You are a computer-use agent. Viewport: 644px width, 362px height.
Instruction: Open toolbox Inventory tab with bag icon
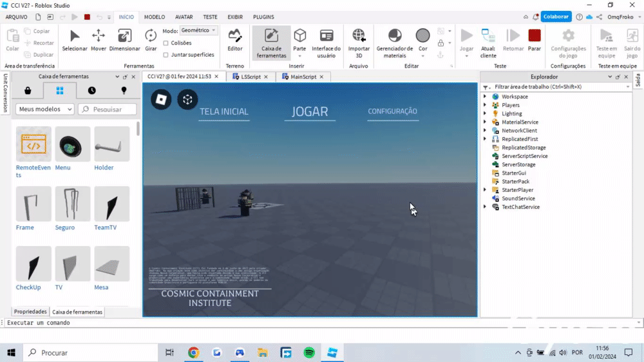(x=28, y=91)
